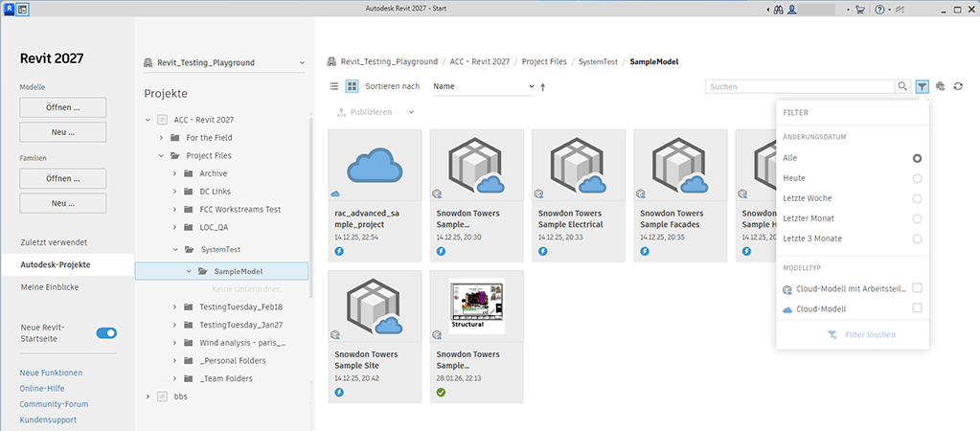Image resolution: width=980 pixels, height=431 pixels.
Task: Click folder icon beside _Team Folders
Action: click(188, 378)
